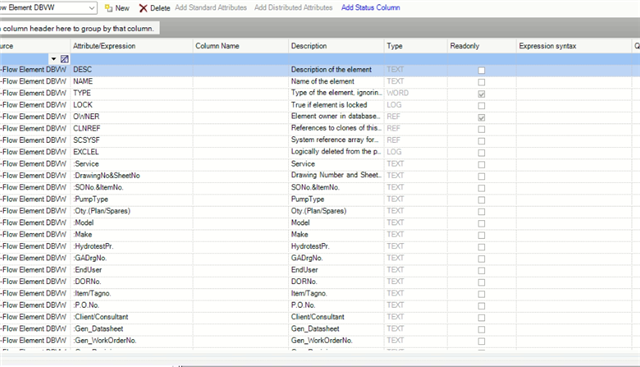Open the Flow Element DBVW combo box
Viewport: 640px width, 367px height.
pos(91,8)
